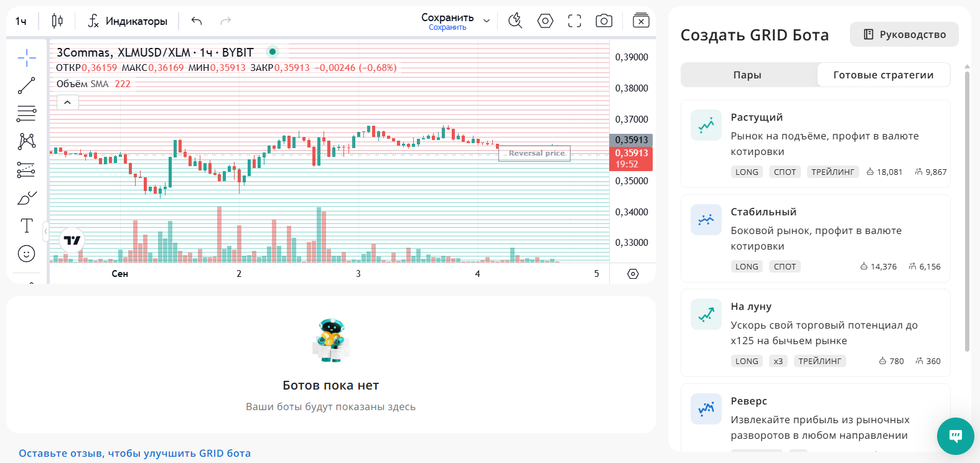Open the Индикаторы indicators menu
980x463 pixels.
(128, 21)
